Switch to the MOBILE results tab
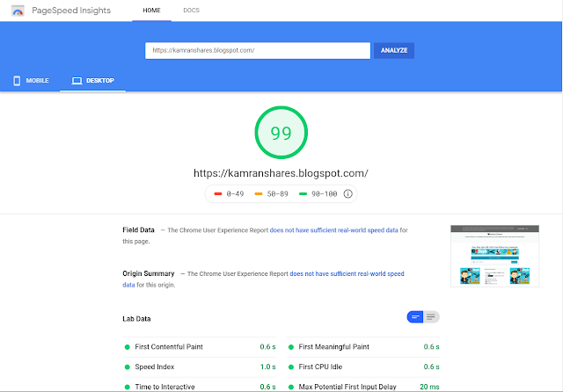 point(31,81)
